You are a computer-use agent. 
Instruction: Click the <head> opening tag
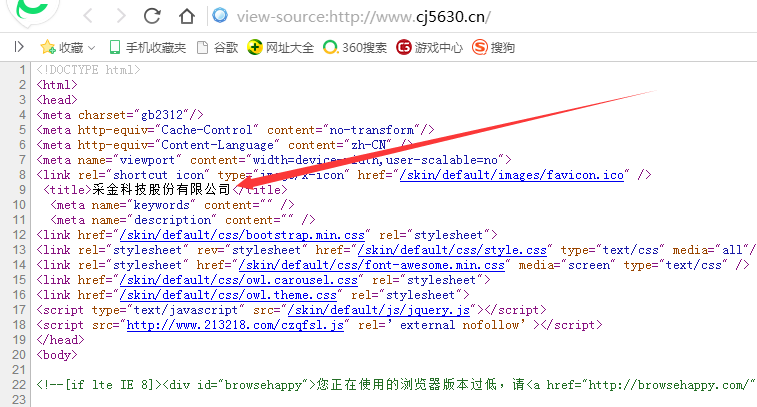tap(57, 100)
